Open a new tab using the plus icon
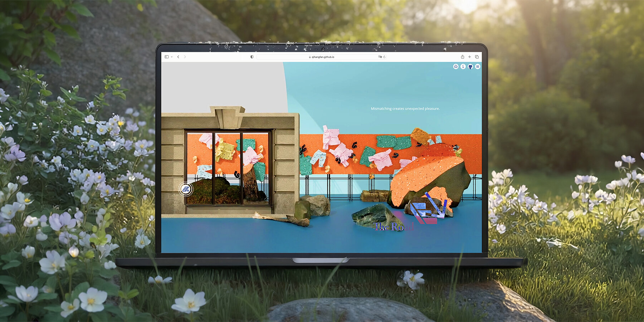Screen dimensions: 644x322 470,57
